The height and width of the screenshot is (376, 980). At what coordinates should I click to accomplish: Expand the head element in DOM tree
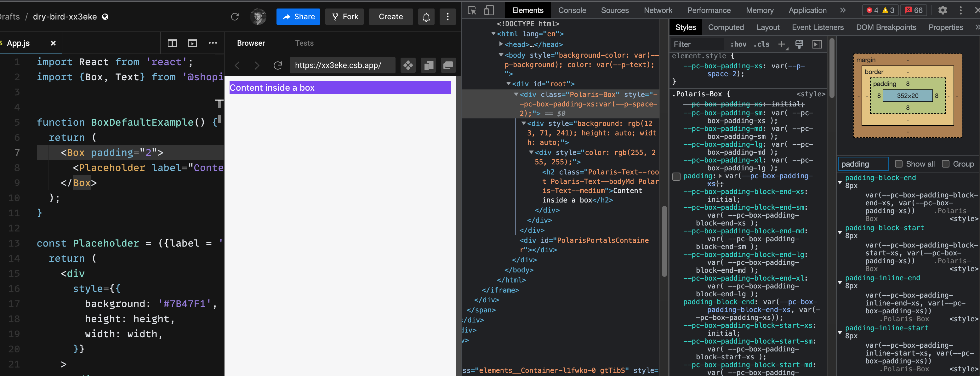(501, 44)
